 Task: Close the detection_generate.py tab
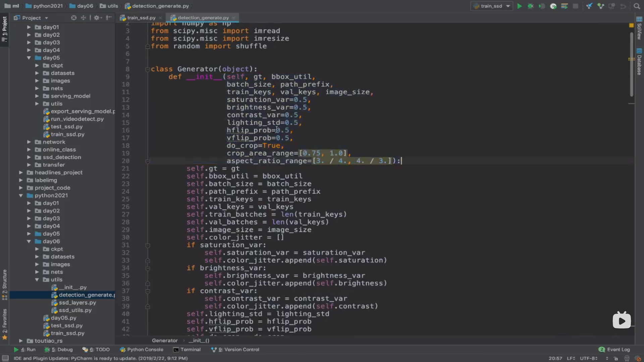point(234,18)
